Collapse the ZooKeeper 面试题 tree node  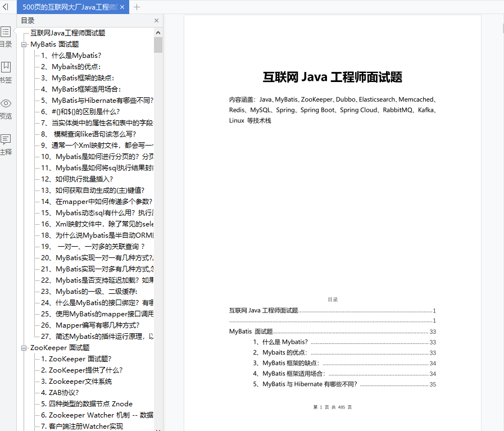click(x=24, y=348)
